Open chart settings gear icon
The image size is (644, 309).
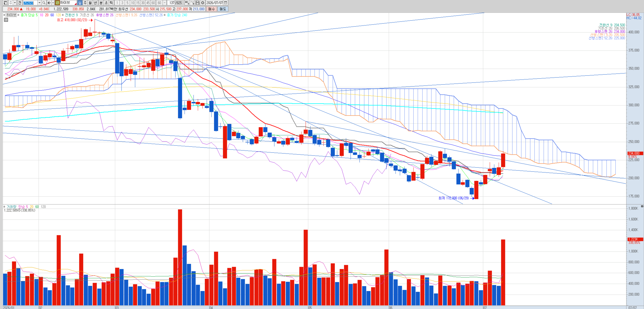pyautogui.click(x=203, y=3)
